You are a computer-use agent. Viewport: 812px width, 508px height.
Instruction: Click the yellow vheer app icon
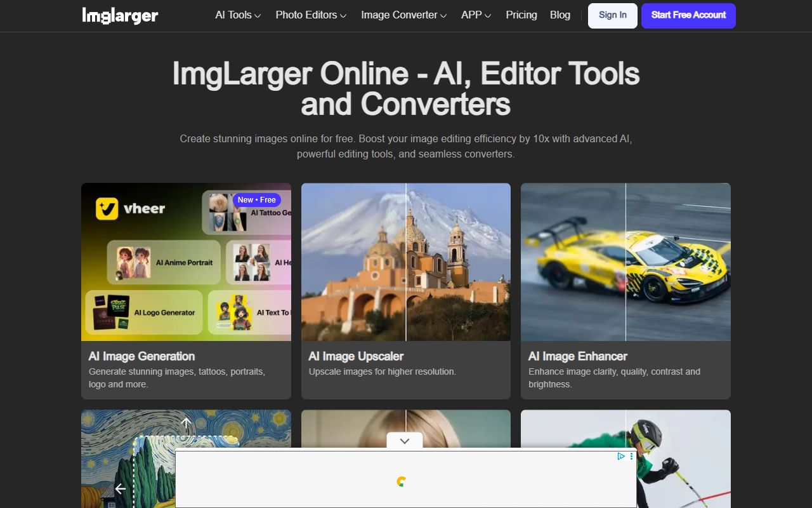pyautogui.click(x=107, y=208)
